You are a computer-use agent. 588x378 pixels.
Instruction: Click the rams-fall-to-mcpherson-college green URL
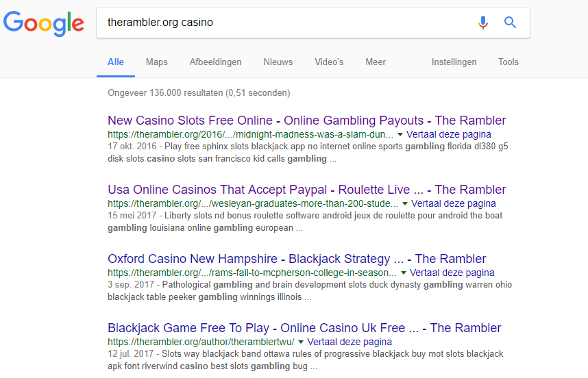point(252,273)
